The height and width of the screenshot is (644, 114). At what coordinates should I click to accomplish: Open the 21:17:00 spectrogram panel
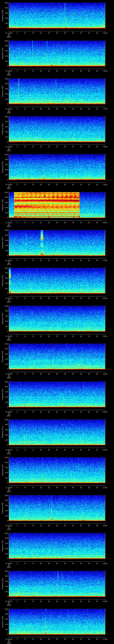[57, 129]
